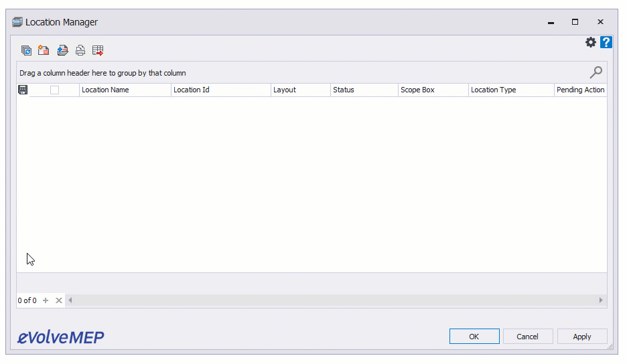Click the OK button

coord(474,337)
